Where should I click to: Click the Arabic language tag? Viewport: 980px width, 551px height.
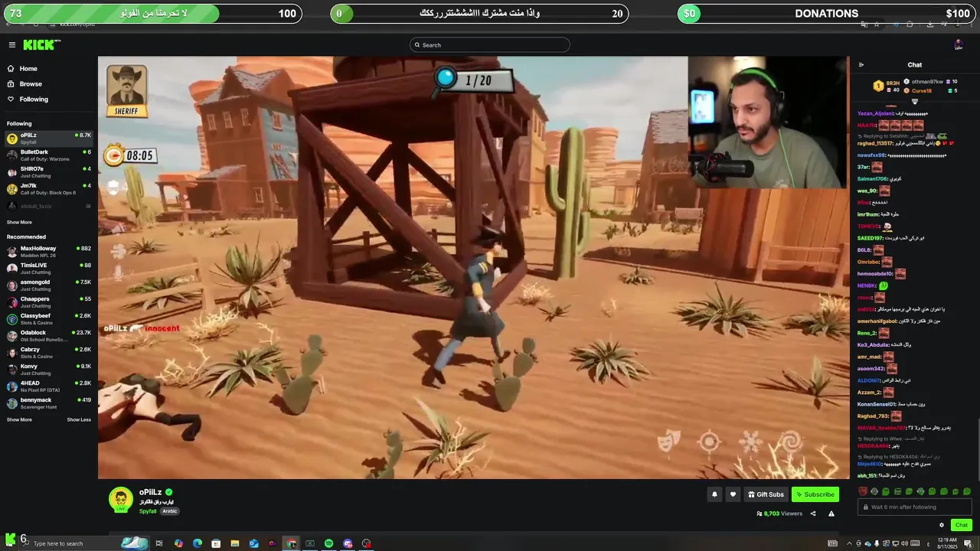[170, 511]
